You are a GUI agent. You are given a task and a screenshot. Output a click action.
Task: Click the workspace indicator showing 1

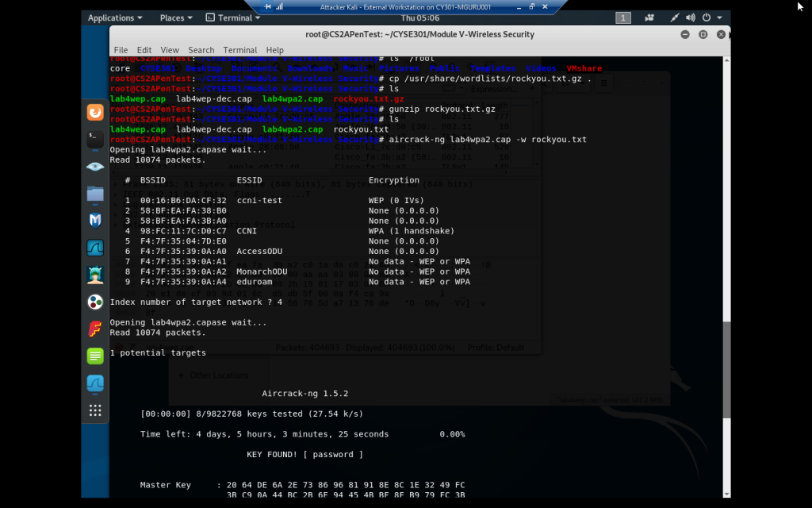[x=623, y=18]
